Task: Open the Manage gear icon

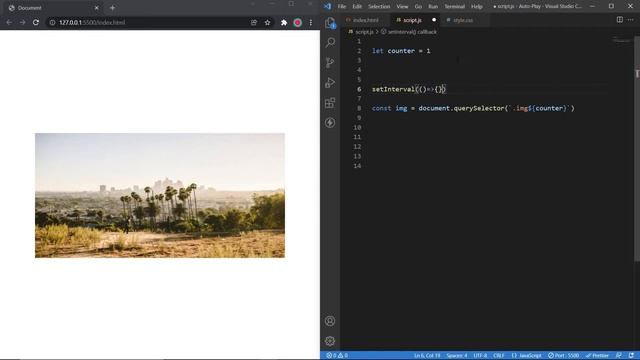Action: (330, 341)
